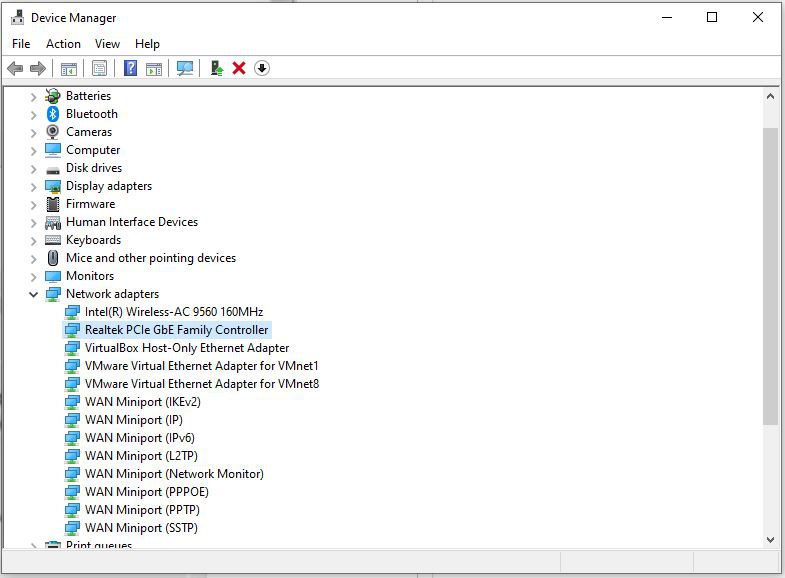The width and height of the screenshot is (785, 578).
Task: Open Help via blue question mark icon
Action: pyautogui.click(x=130, y=68)
